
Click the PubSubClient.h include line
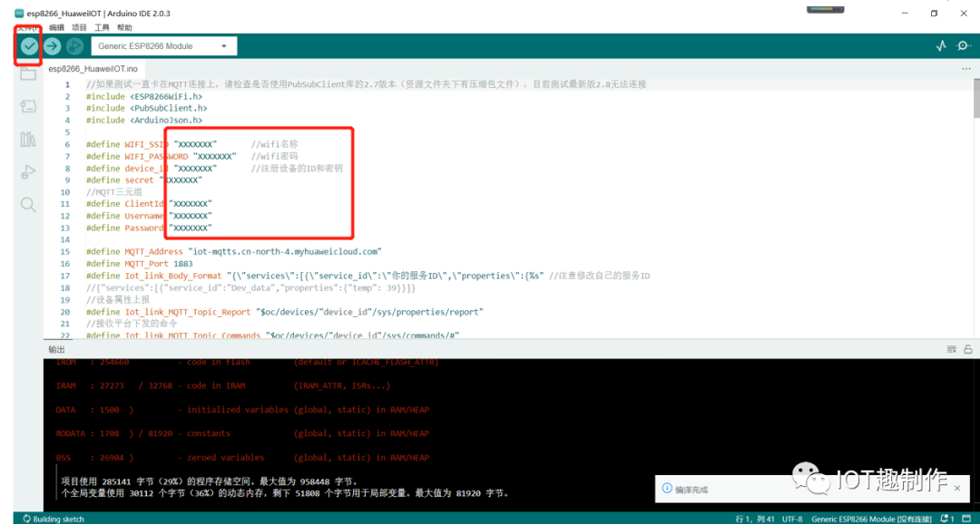pos(146,108)
